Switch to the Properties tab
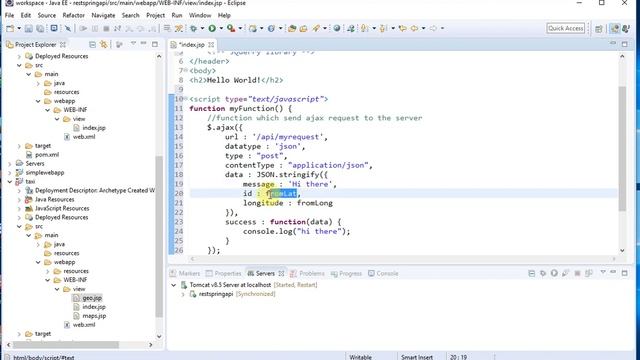The height and width of the screenshot is (360, 640). [x=224, y=273]
